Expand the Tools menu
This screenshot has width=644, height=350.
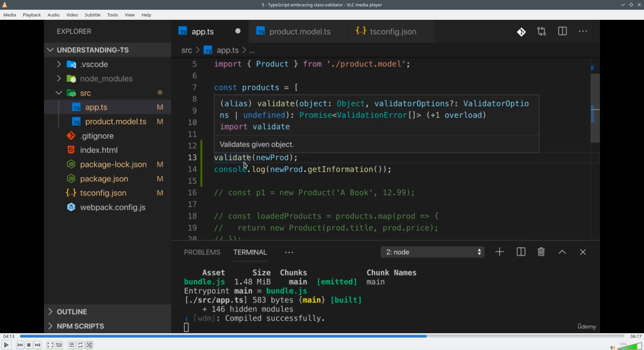coord(113,15)
